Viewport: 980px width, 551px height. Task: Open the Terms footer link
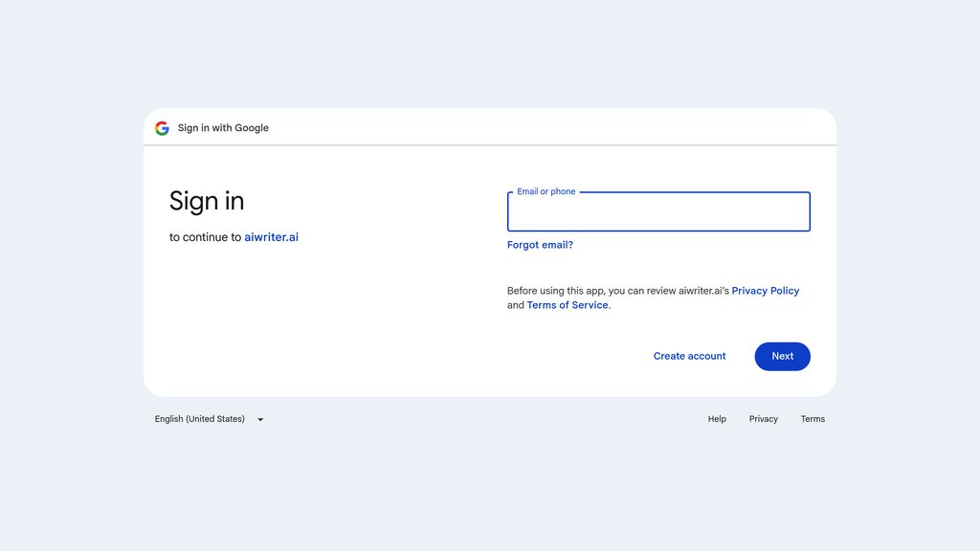[813, 419]
